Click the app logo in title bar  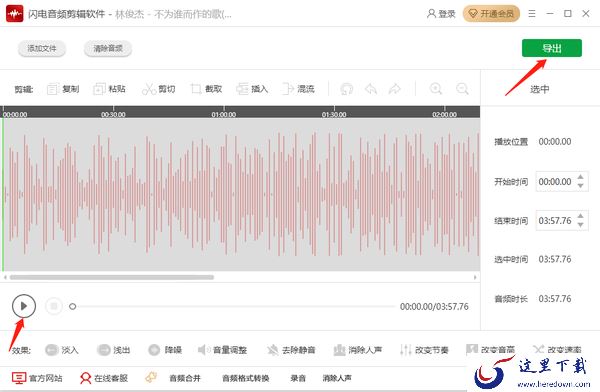click(15, 14)
